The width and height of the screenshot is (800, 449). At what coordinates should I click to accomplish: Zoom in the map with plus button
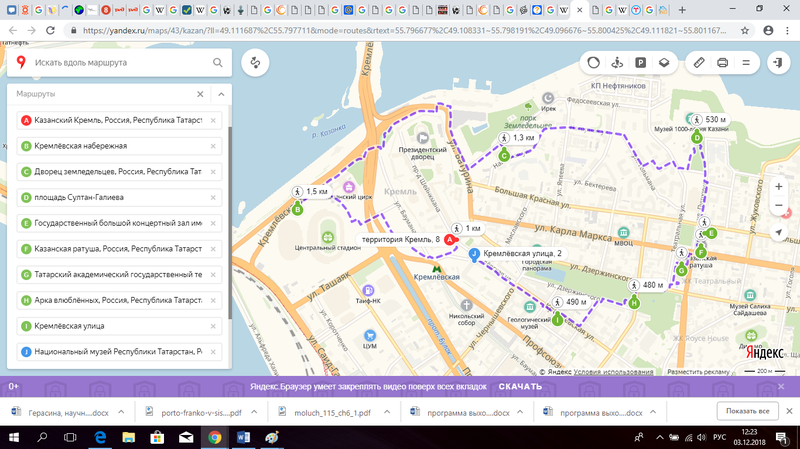779,187
